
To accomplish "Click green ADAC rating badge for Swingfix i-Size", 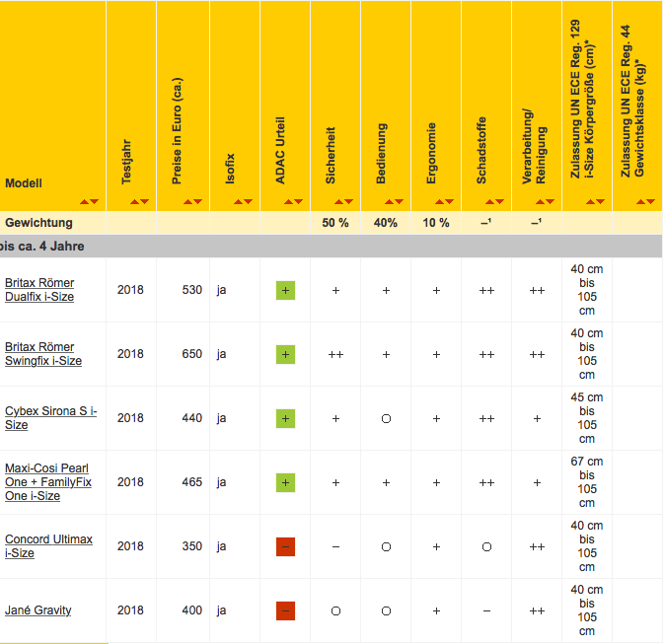I will pos(285,354).
